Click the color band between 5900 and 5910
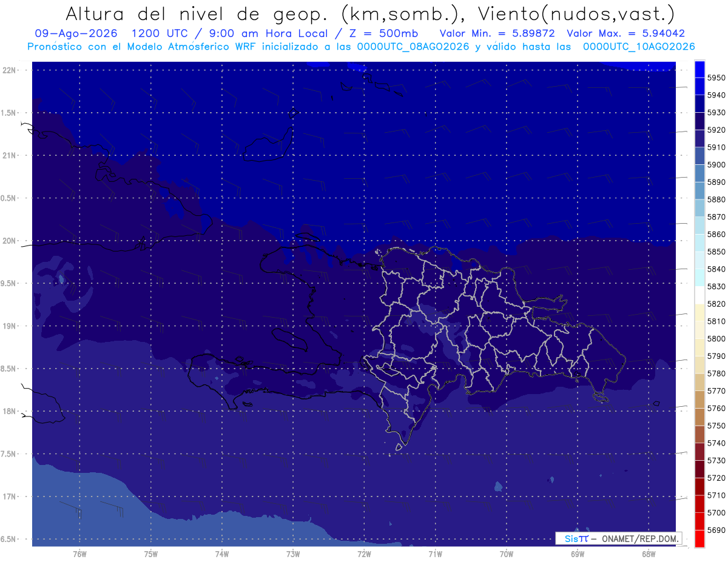This screenshot has width=728, height=562. (699, 156)
